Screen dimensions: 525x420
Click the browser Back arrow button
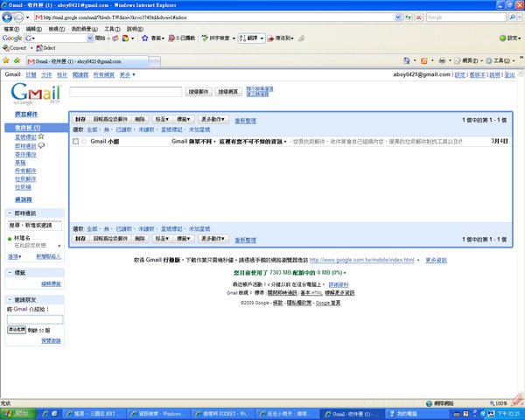click(7, 17)
